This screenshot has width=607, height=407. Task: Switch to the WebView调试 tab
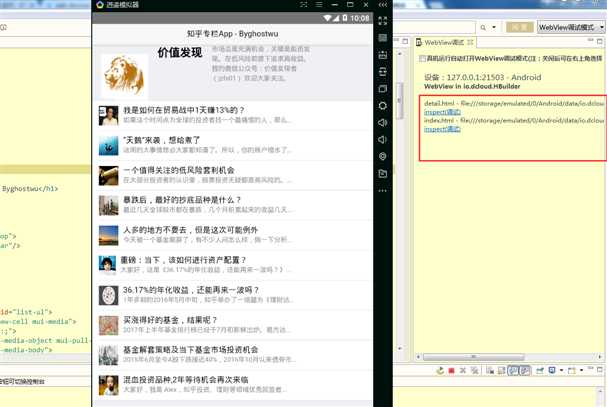click(x=444, y=43)
